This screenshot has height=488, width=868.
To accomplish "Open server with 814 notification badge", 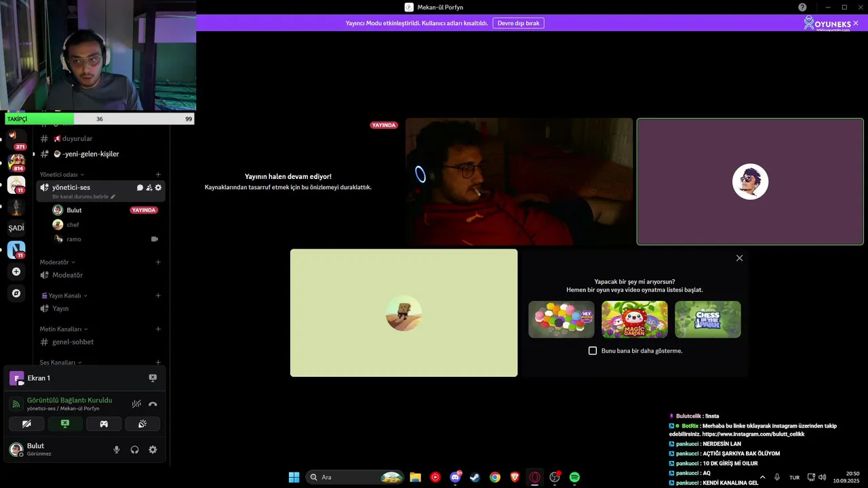I will (16, 163).
